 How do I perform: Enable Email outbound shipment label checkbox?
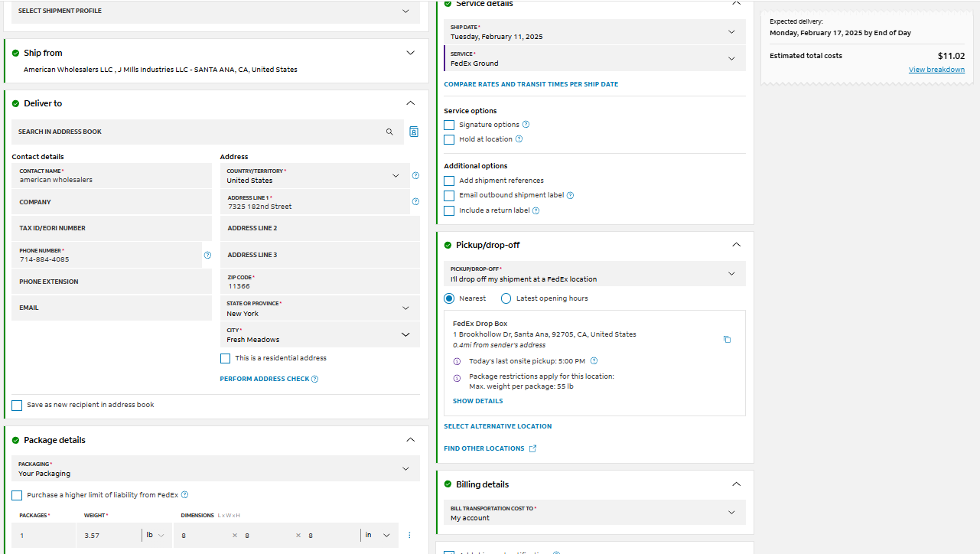(x=449, y=195)
